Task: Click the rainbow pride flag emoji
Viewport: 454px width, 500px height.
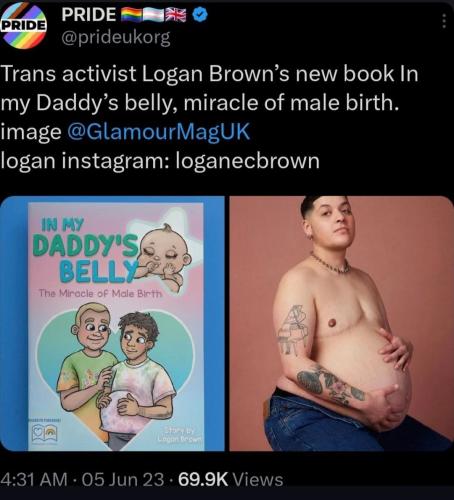Action: (x=132, y=15)
